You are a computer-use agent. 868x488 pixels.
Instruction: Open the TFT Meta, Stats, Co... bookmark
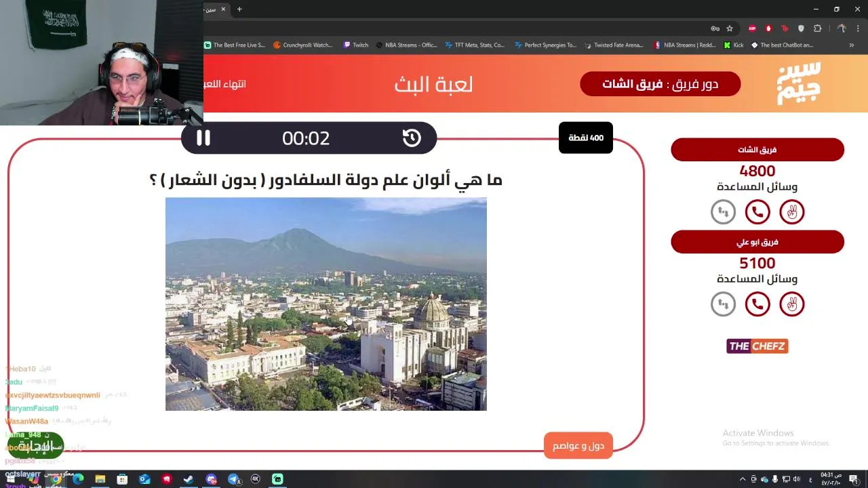tap(475, 45)
